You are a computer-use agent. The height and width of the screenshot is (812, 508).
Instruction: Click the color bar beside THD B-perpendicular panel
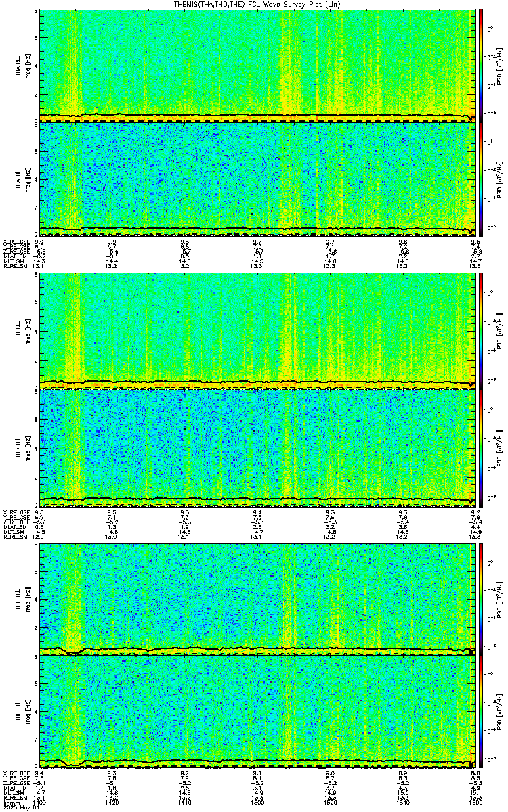click(481, 330)
